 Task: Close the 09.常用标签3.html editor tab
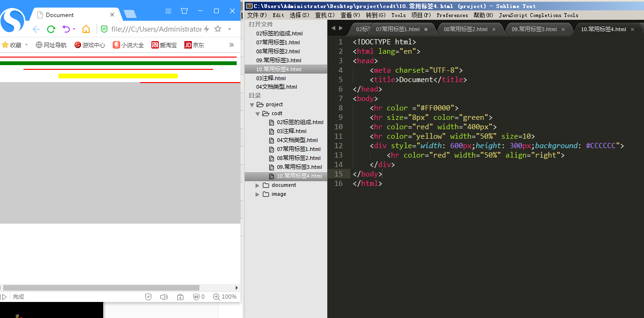click(x=562, y=29)
